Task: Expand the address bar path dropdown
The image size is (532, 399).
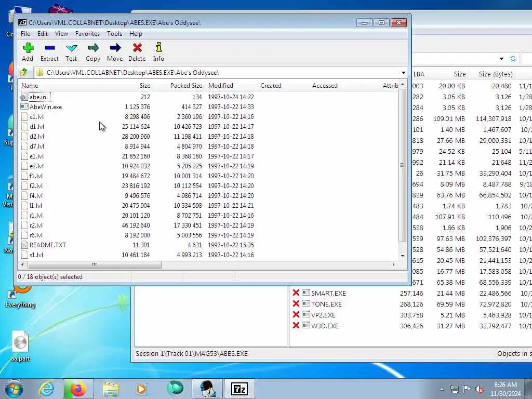Action: tap(403, 73)
